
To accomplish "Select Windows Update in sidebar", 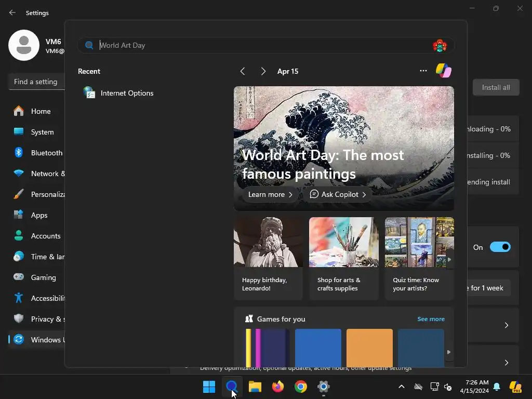I will pyautogui.click(x=37, y=340).
